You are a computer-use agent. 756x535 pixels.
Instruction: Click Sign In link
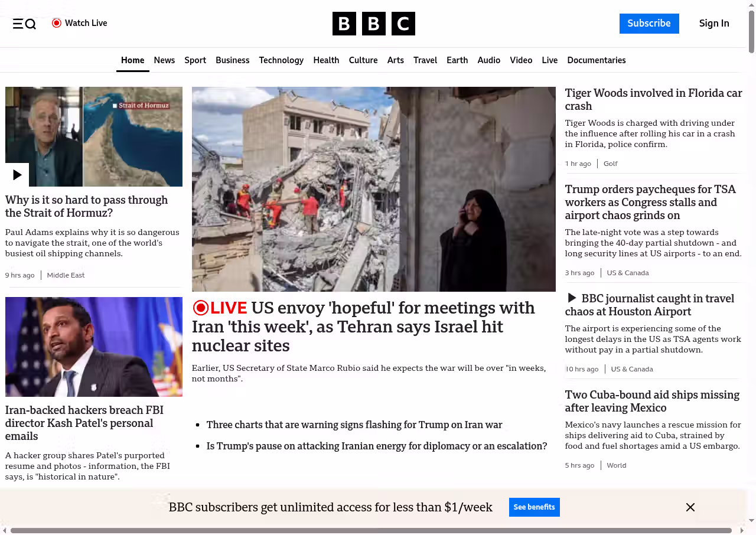click(x=713, y=24)
